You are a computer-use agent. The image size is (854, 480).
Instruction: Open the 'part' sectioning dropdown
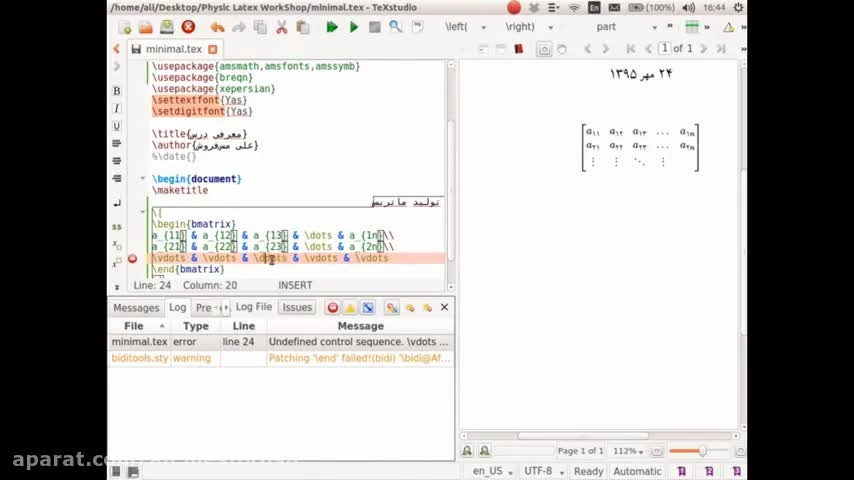tap(627, 27)
